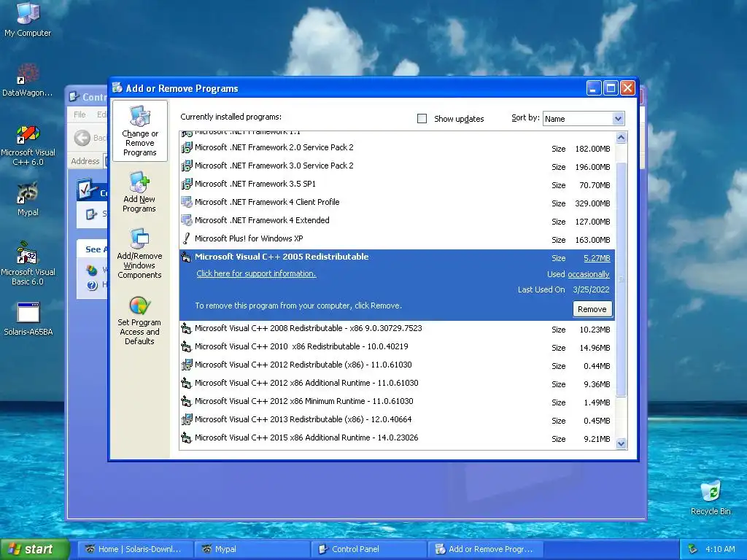Select Visual C++ 2012 x86 Additional Runtime - 11.0.61030
The image size is (747, 560).
coord(398,383)
